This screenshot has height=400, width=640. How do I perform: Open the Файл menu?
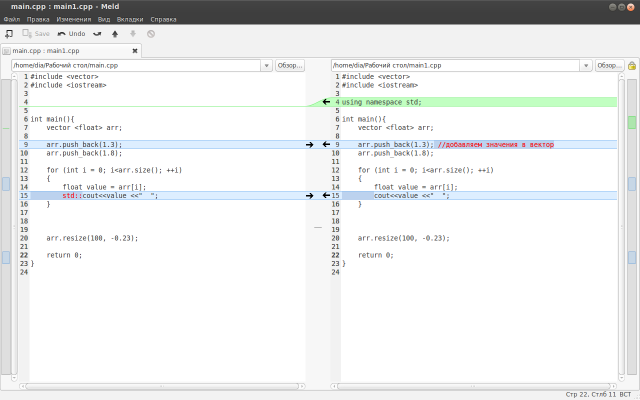coord(11,19)
